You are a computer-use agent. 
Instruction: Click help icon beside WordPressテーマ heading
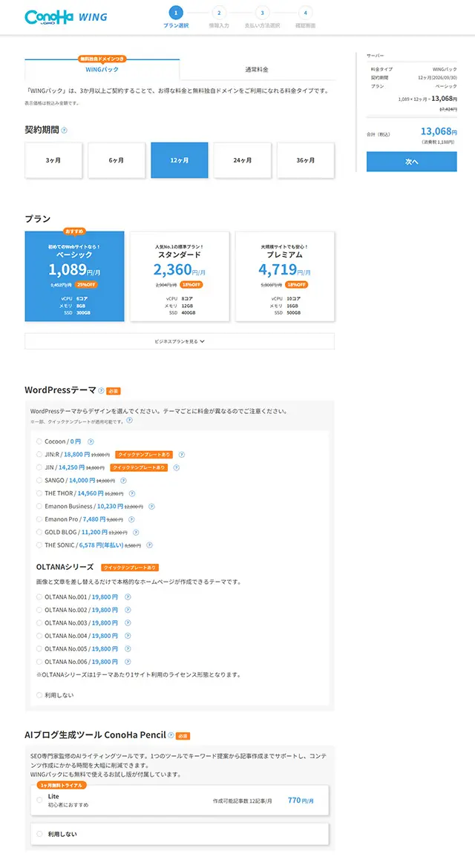tap(101, 390)
